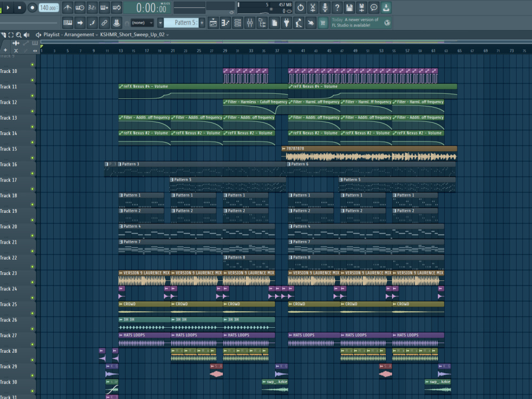The width and height of the screenshot is (532, 399).
Task: Select first reFX Nexus #4 - Volume automation clip
Action: point(203,91)
